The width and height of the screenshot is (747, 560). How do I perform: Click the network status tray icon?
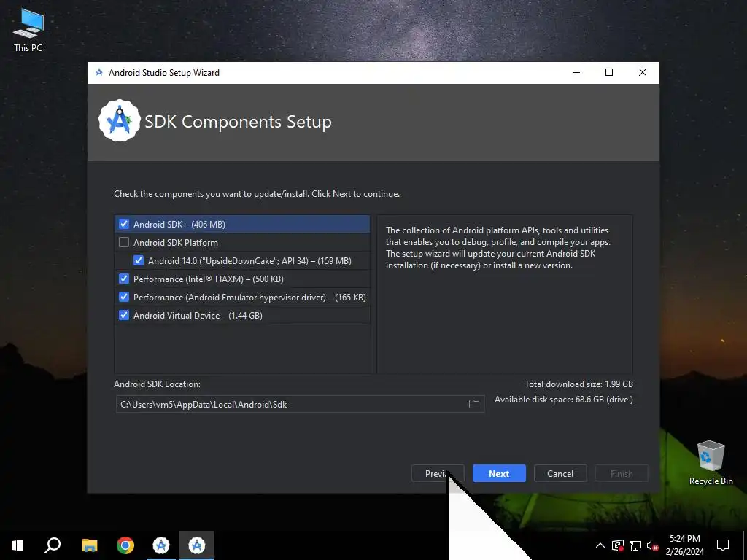[x=635, y=545]
